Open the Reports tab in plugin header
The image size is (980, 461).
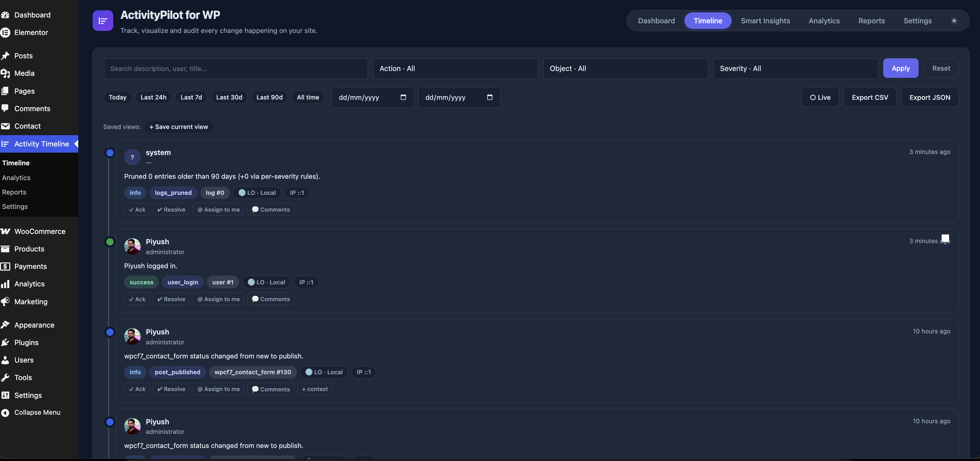(x=871, y=21)
